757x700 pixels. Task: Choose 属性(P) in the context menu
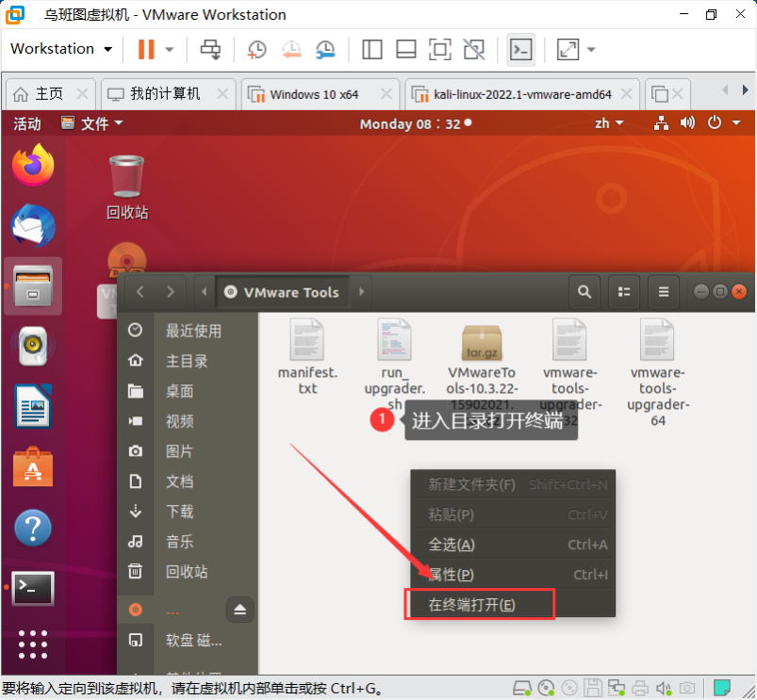tap(513, 575)
